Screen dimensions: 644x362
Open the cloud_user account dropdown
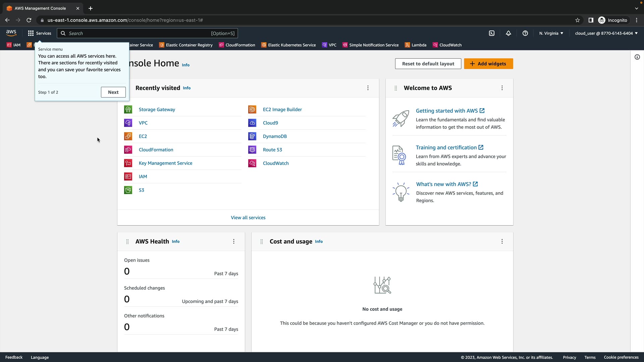tap(606, 33)
